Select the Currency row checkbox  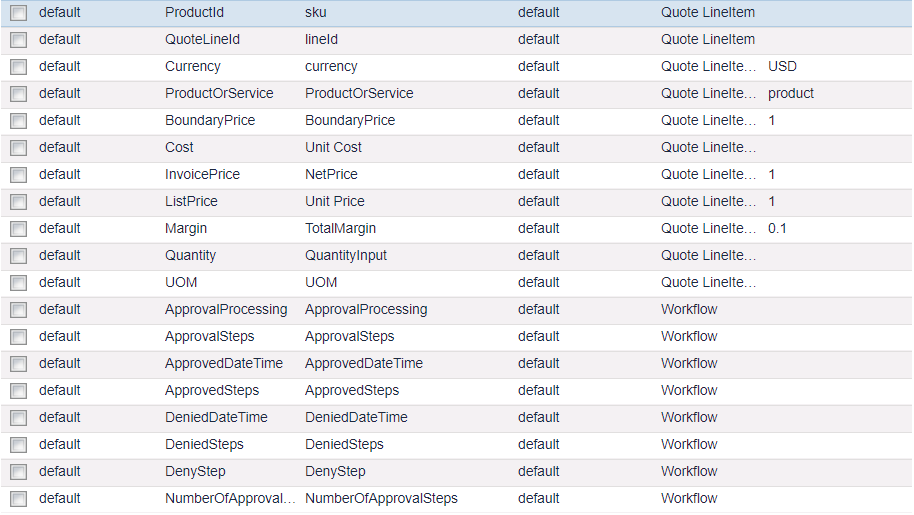(x=18, y=68)
